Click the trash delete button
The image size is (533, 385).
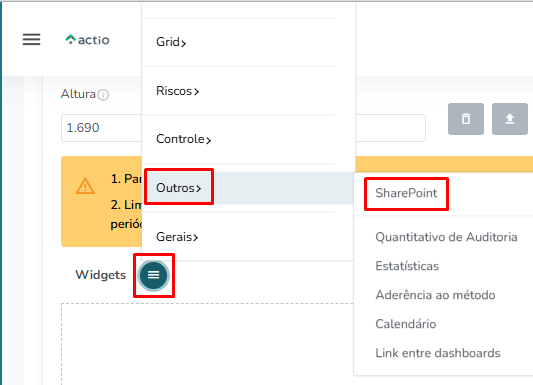[x=466, y=119]
